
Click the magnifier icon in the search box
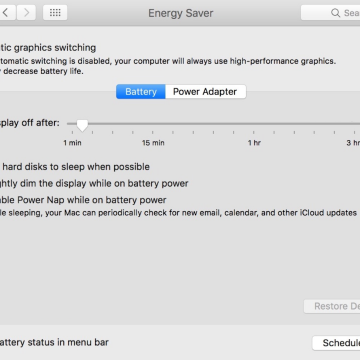tap(335, 13)
